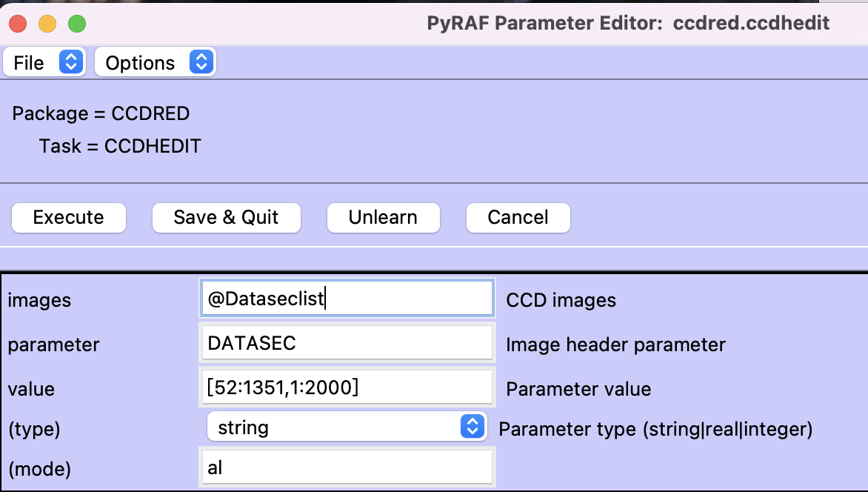Screen dimensions: 868x492
Task: Select the value field with [52:1351,1:2000]
Action: coord(346,388)
